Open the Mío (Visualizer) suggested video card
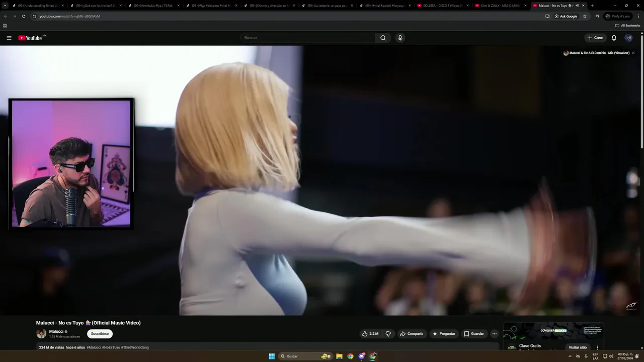 pyautogui.click(x=596, y=53)
